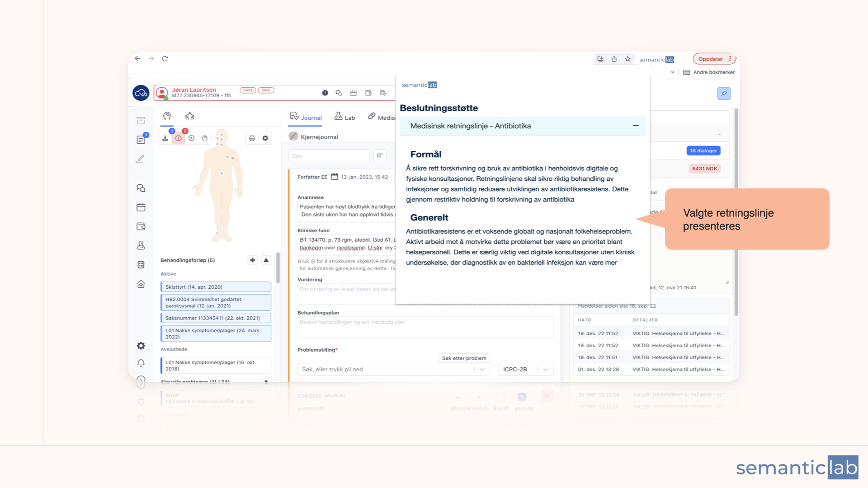Open the sidebar settings gear icon
The width and height of the screenshot is (868, 488).
[141, 346]
